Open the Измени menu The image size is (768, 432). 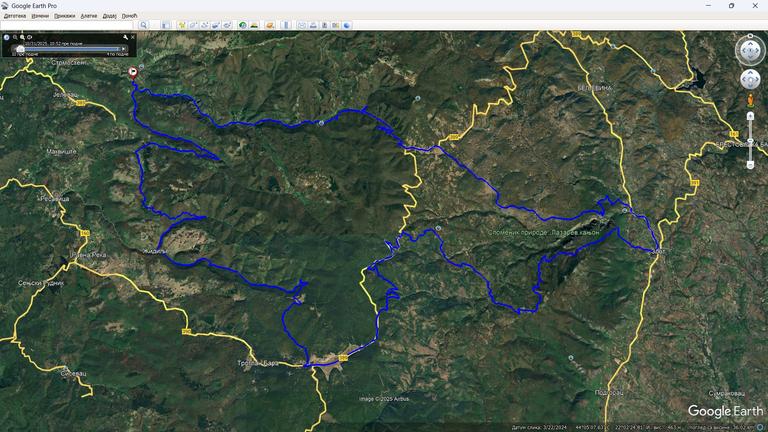click(x=40, y=16)
